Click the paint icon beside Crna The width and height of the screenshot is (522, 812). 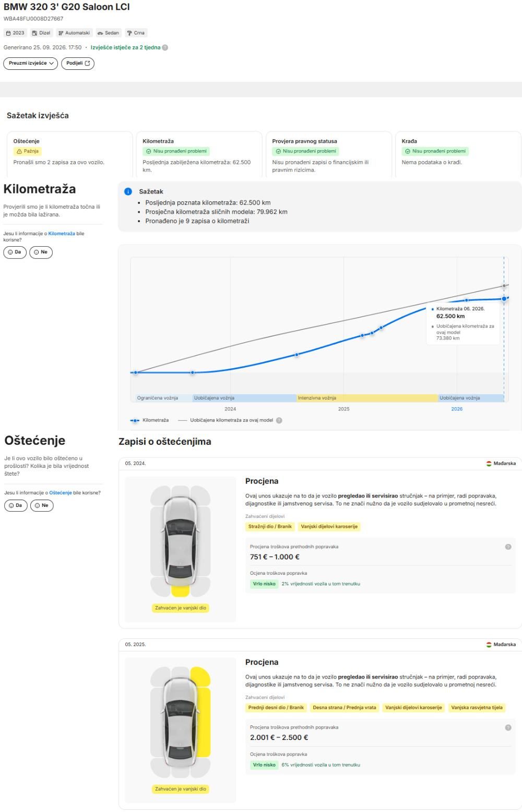(x=129, y=33)
